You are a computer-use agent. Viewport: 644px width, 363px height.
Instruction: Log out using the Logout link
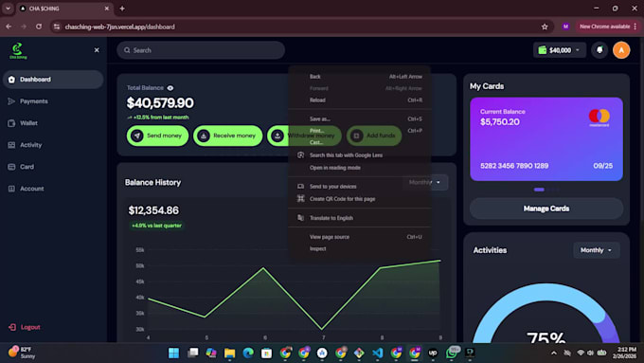[x=25, y=327]
